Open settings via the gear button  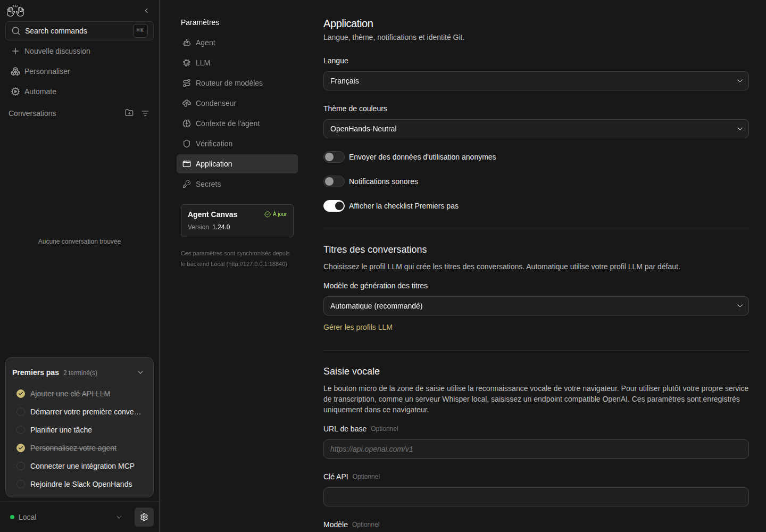(x=144, y=517)
